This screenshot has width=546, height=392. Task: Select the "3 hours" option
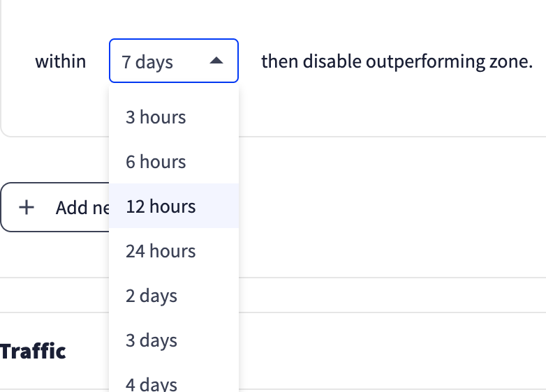[156, 117]
